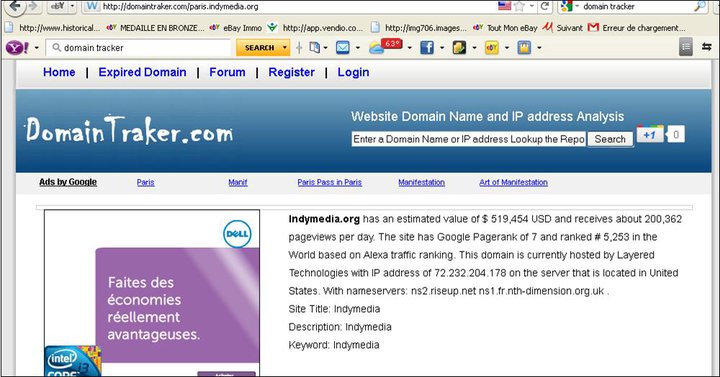Expand the Yahoo Mail icon dropdown arrow
720x377 pixels.
(x=358, y=47)
